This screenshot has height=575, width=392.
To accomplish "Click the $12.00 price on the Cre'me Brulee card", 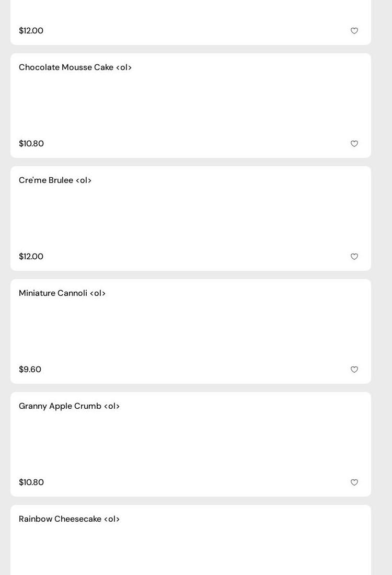I will pyautogui.click(x=31, y=257).
